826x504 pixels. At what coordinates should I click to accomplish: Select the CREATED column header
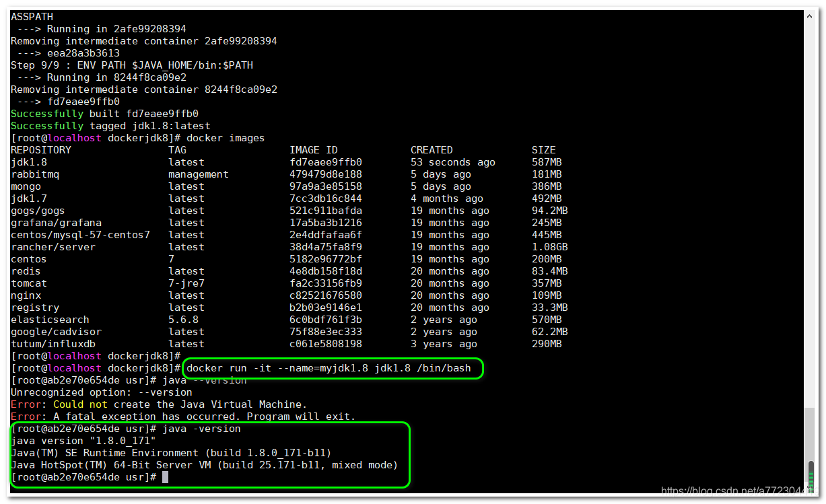pos(432,149)
